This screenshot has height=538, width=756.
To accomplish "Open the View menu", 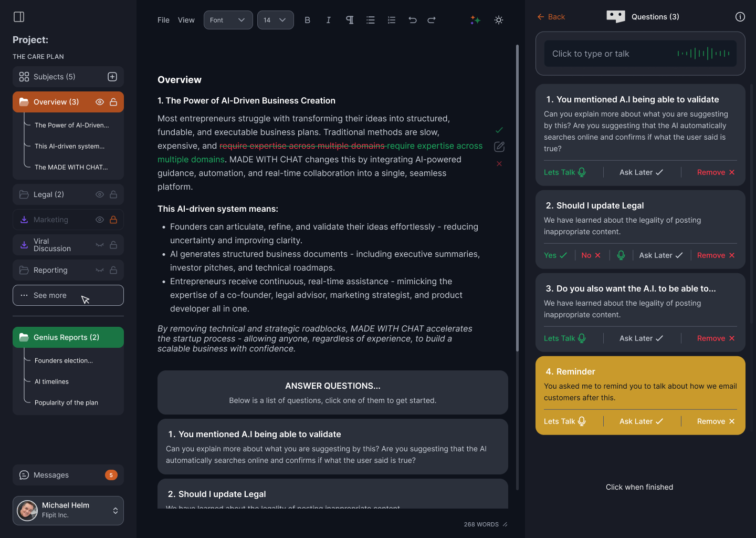I will pos(186,20).
